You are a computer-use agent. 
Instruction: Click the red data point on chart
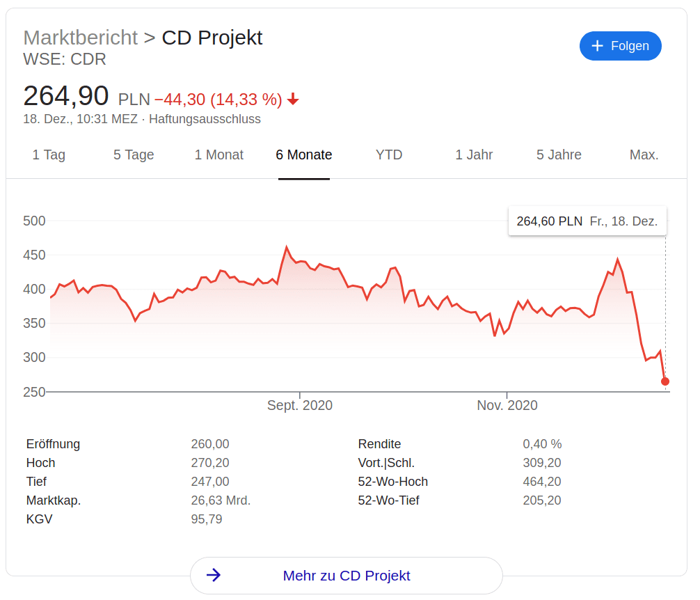[x=665, y=381]
